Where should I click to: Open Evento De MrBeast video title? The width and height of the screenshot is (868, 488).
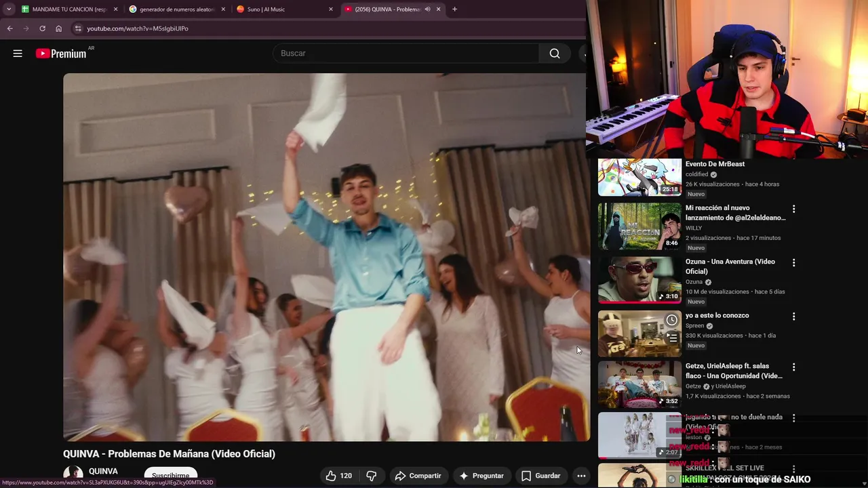click(x=715, y=164)
